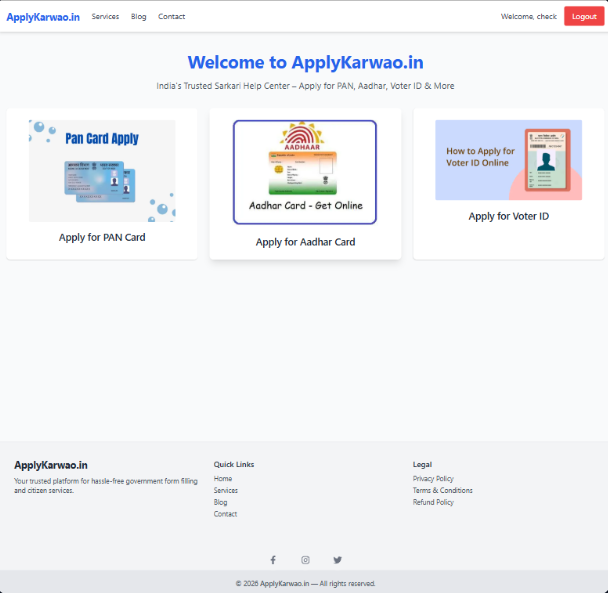
Task: Open the 'Apply for Voter ID' title
Action: click(508, 216)
